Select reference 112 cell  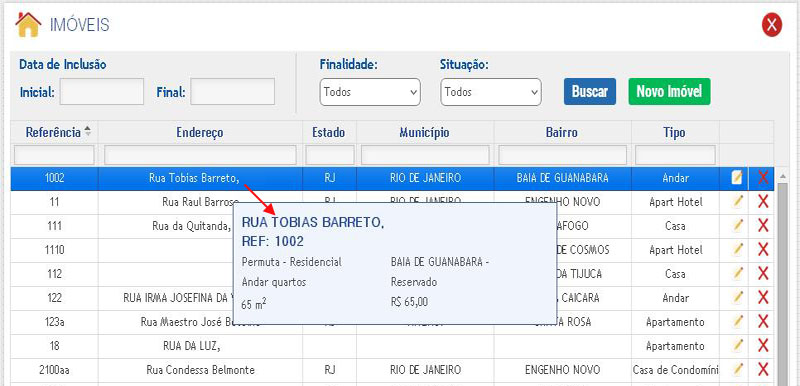(54, 274)
